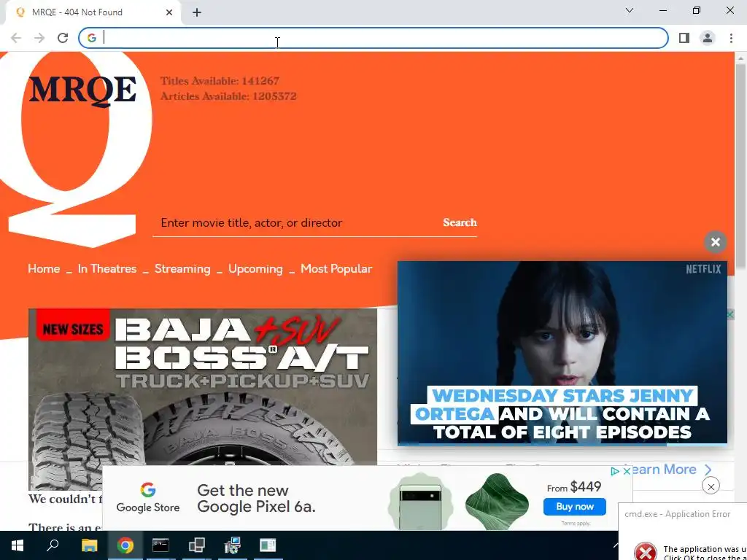The width and height of the screenshot is (747, 560).
Task: Click the movie title search field
Action: point(294,223)
